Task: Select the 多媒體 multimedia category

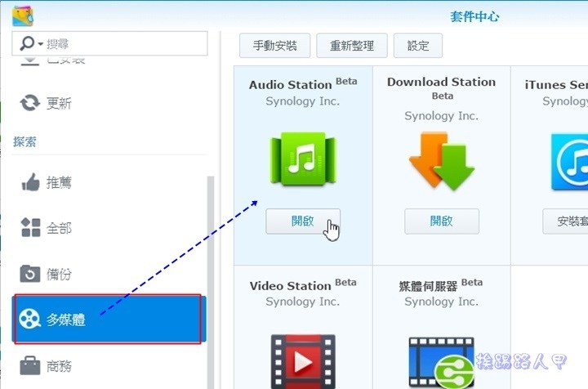Action: (x=109, y=319)
